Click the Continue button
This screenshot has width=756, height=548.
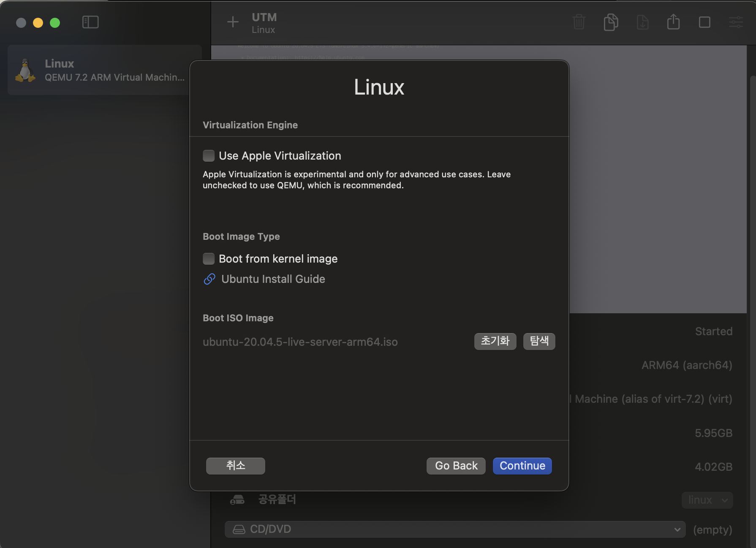coord(522,466)
